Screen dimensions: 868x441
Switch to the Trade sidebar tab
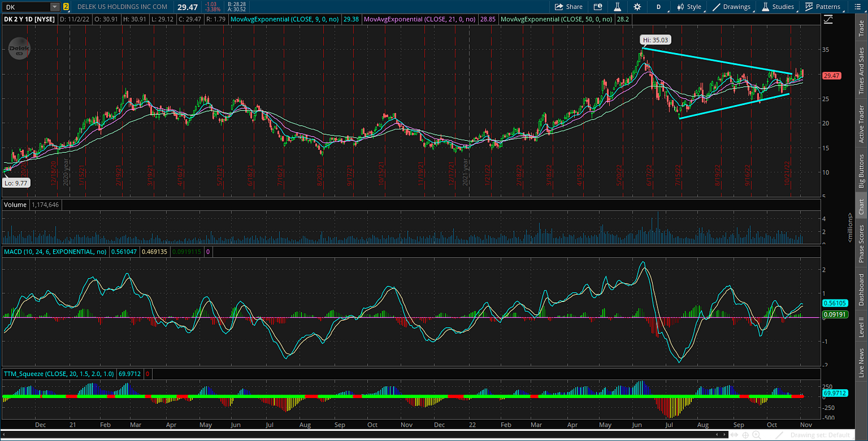pos(861,28)
